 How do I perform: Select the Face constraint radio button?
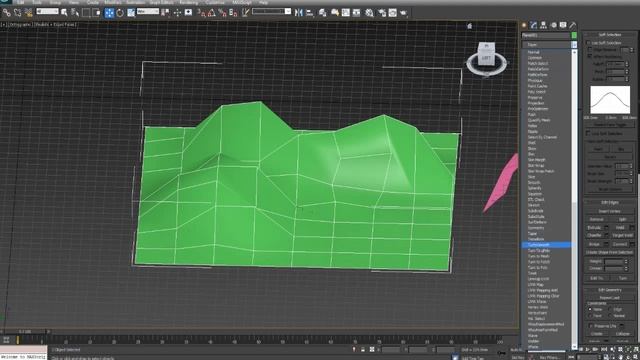coord(590,316)
